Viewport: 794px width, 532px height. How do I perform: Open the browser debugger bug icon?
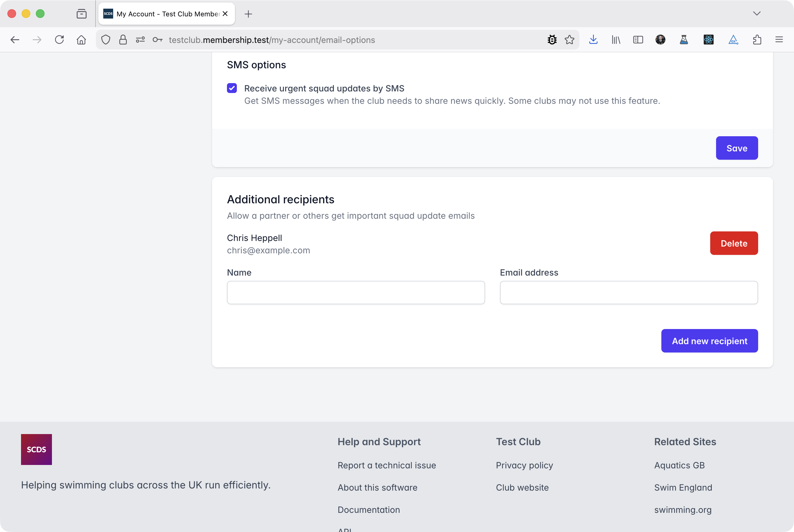tap(552, 40)
